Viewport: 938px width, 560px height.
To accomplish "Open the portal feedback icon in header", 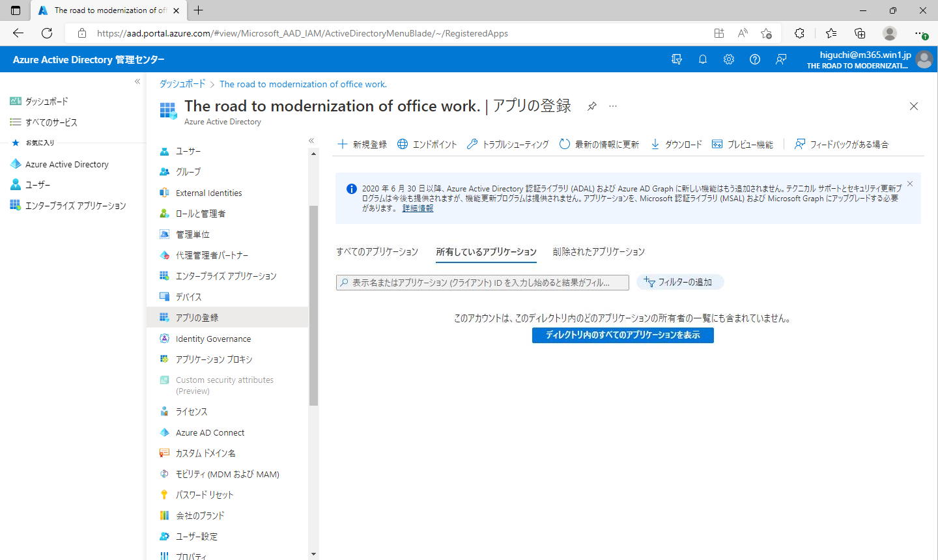I will (x=781, y=59).
